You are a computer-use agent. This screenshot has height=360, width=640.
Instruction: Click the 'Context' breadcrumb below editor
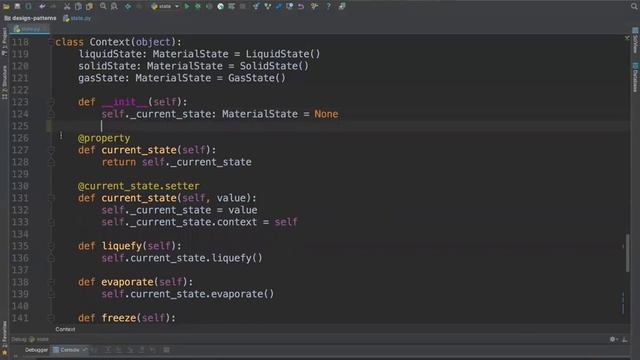65,329
